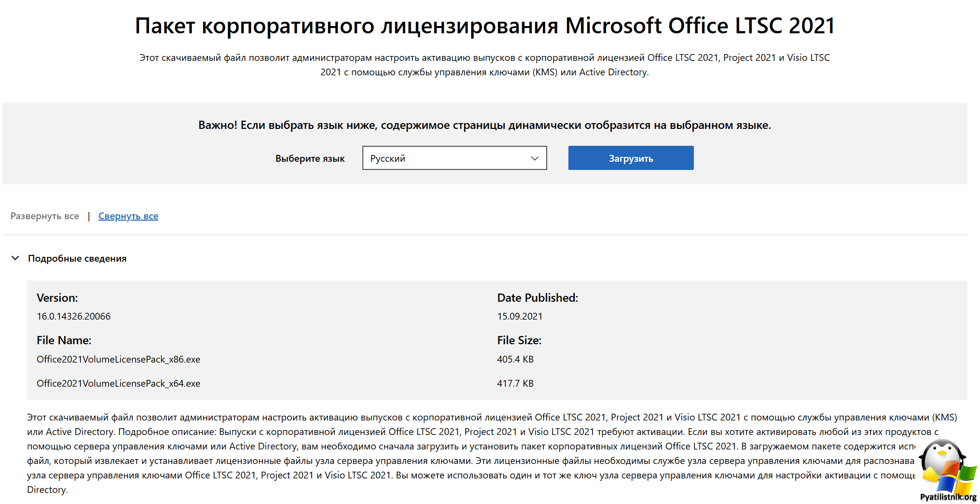Click the Version: label

click(x=57, y=298)
